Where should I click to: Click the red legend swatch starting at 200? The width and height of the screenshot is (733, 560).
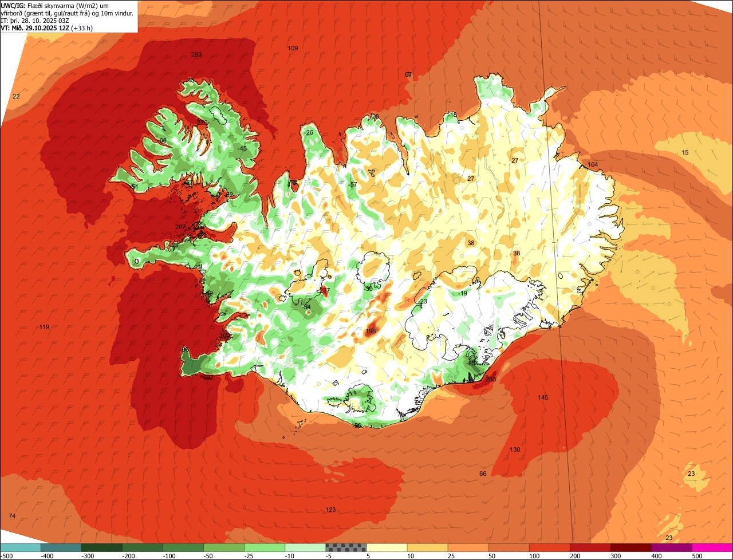[589, 547]
